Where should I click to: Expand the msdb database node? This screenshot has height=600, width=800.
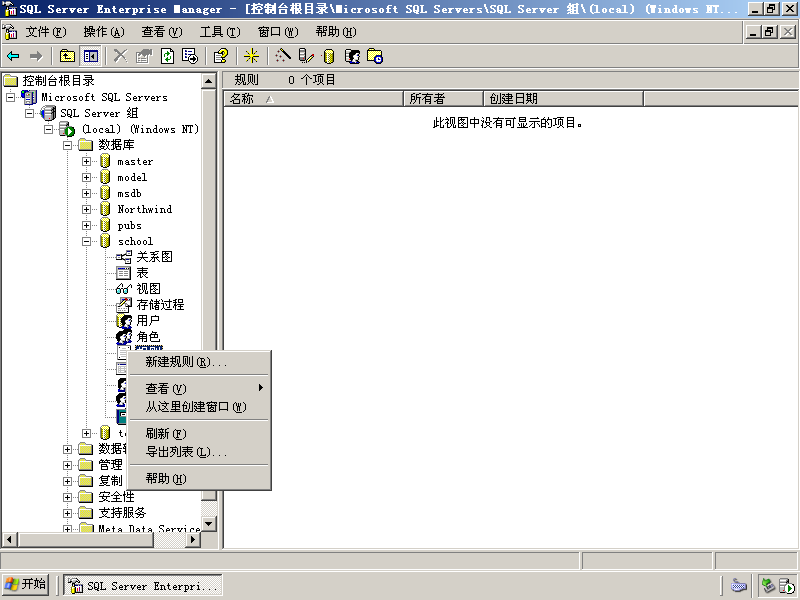tap(86, 193)
